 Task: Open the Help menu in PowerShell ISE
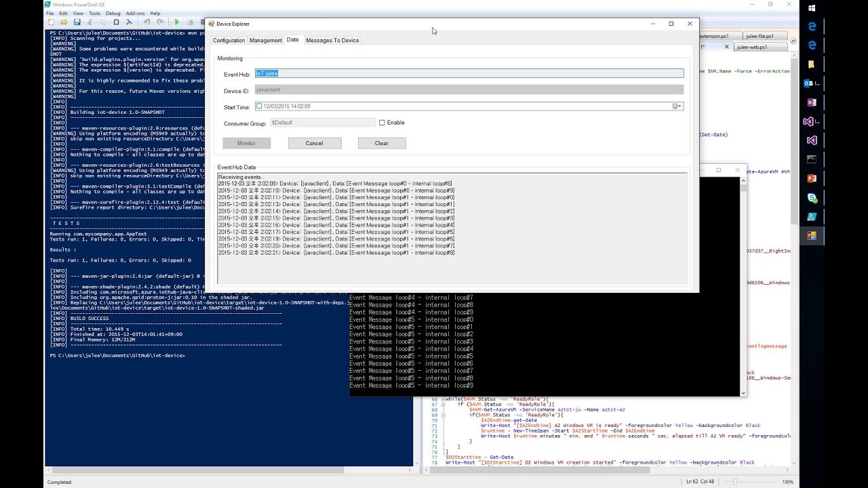coord(155,13)
